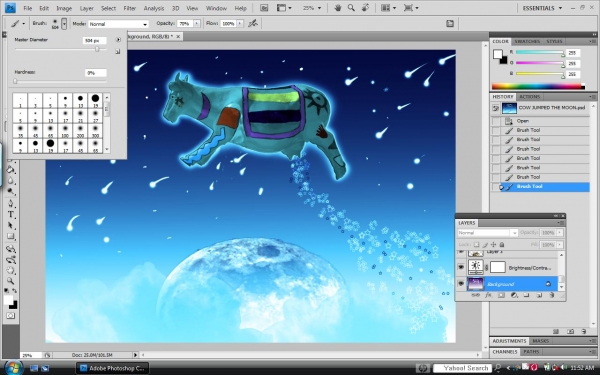600x375 pixels.
Task: Click the Rotate View tool in application bar
Action: 365,8
